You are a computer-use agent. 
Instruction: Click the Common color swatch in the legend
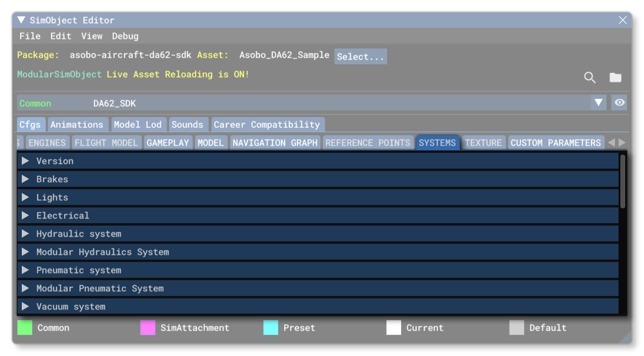pyautogui.click(x=25, y=327)
